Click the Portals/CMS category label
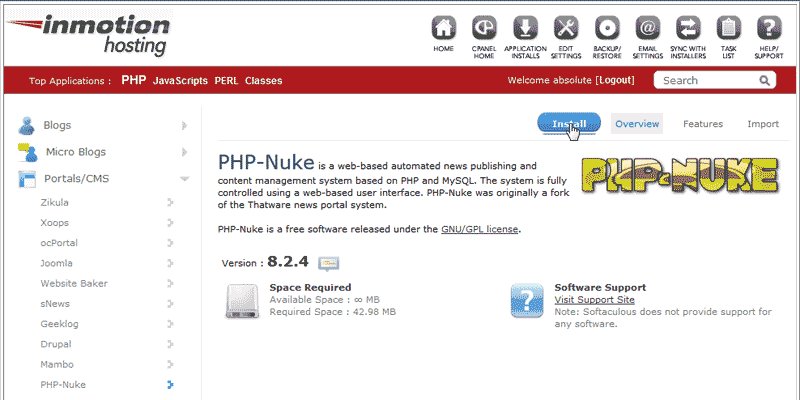The width and height of the screenshot is (800, 400). [x=77, y=179]
